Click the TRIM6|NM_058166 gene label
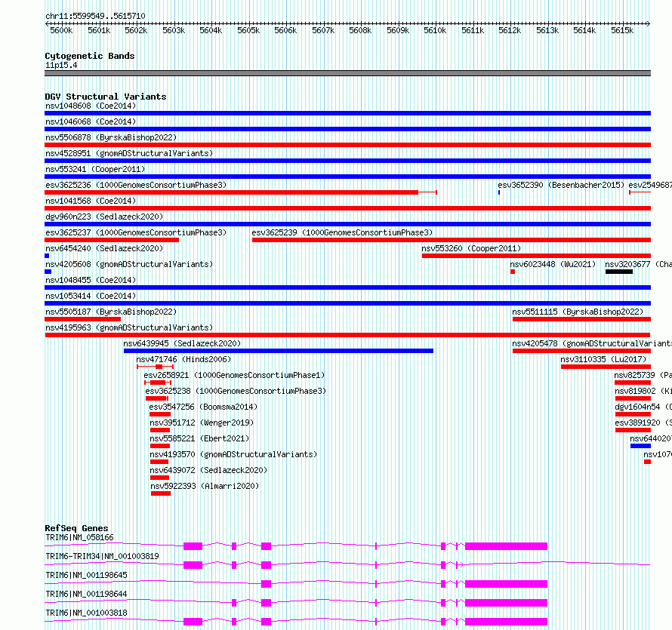This screenshot has width=672, height=630. tap(79, 537)
